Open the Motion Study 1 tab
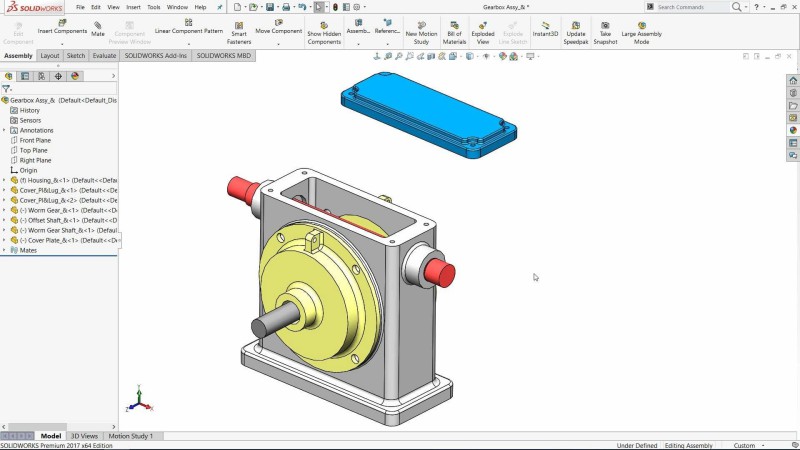Screen dimensions: 800x450 (130, 436)
